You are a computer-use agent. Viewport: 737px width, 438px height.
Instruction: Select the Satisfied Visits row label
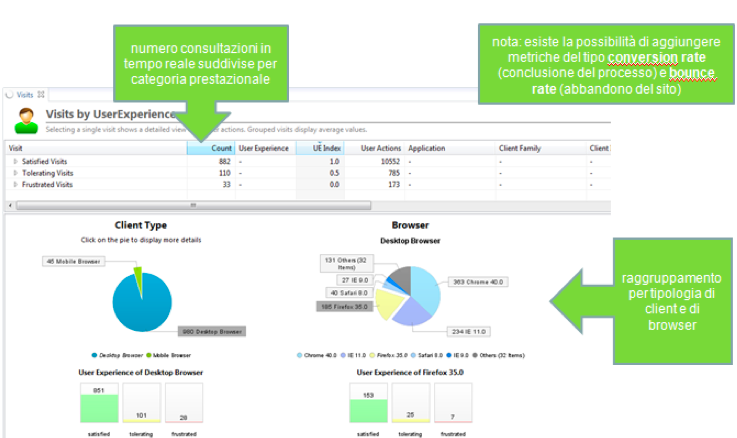44,161
